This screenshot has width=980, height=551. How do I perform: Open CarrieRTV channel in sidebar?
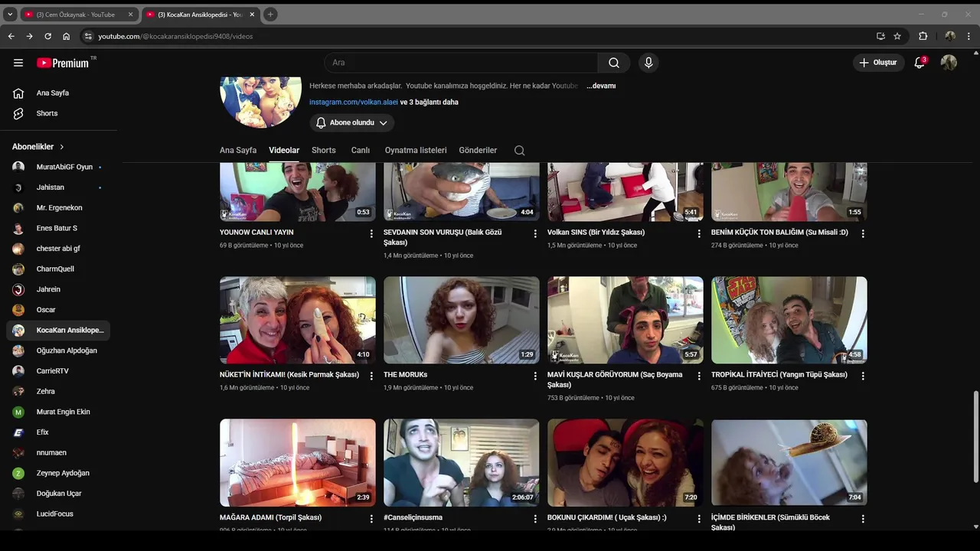click(x=58, y=371)
